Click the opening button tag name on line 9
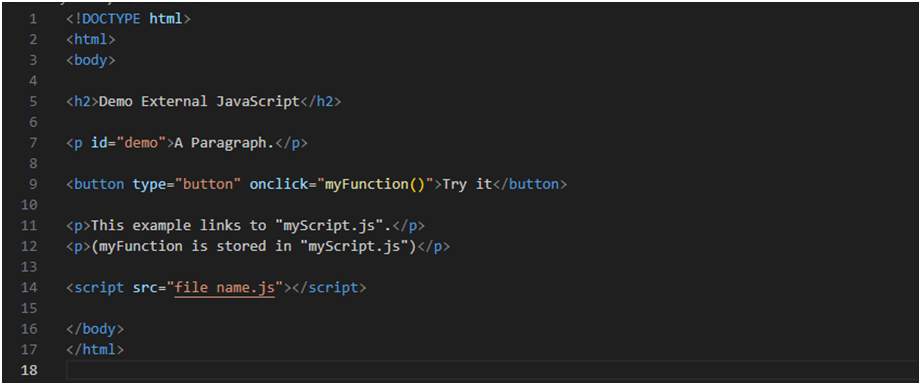The width and height of the screenshot is (921, 385). (x=99, y=184)
